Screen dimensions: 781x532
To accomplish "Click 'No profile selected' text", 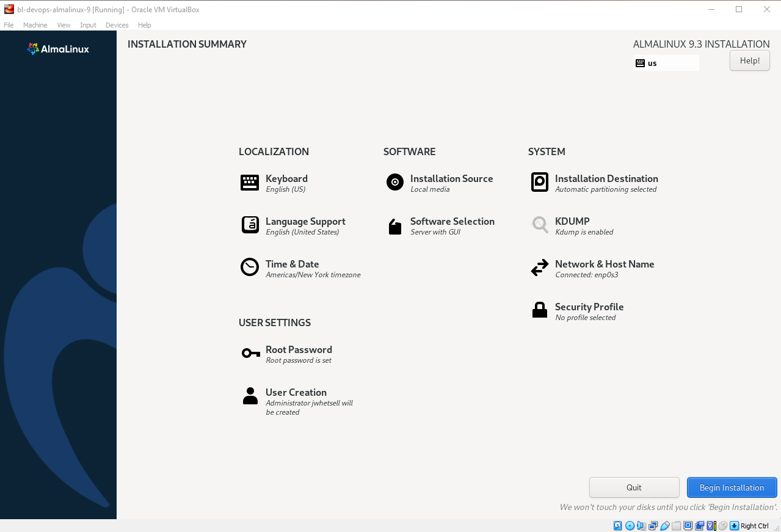I will click(x=586, y=318).
